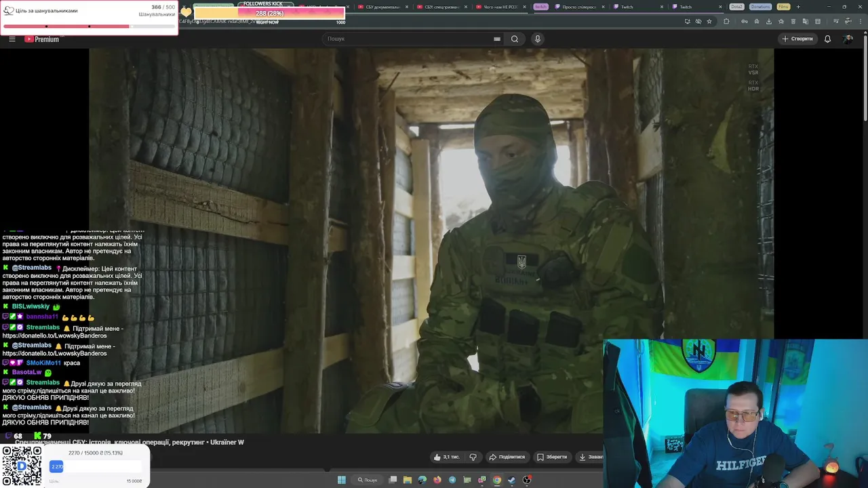Open YouTube notifications bell
The image size is (868, 488).
pyautogui.click(x=827, y=39)
